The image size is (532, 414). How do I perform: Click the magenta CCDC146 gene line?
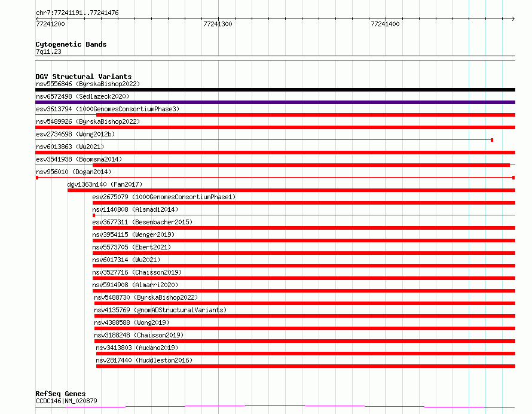275,406
